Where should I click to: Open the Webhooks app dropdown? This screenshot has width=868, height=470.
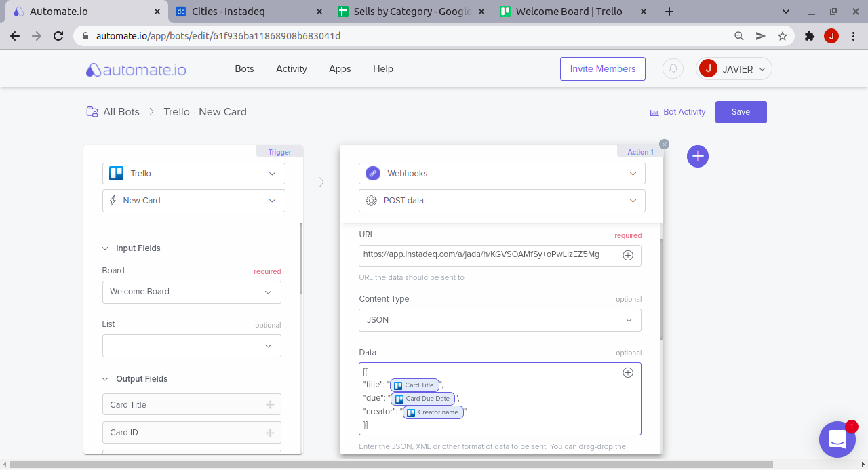point(502,174)
